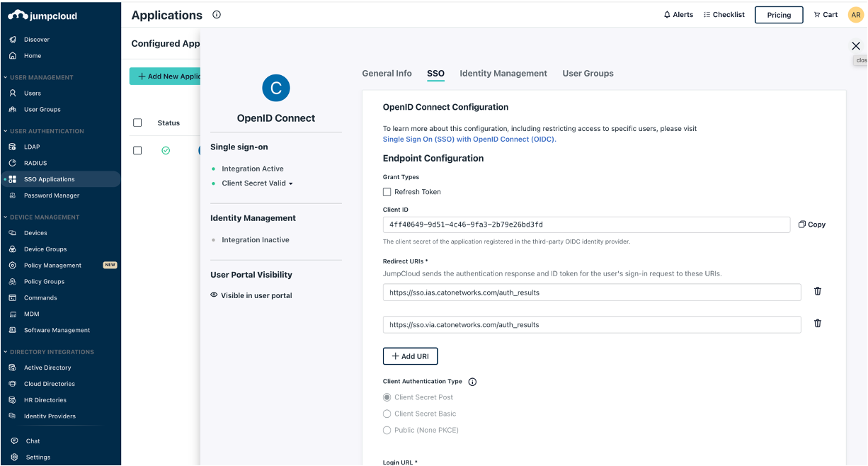Select all applications in the table header
The height and width of the screenshot is (466, 868).
click(137, 122)
